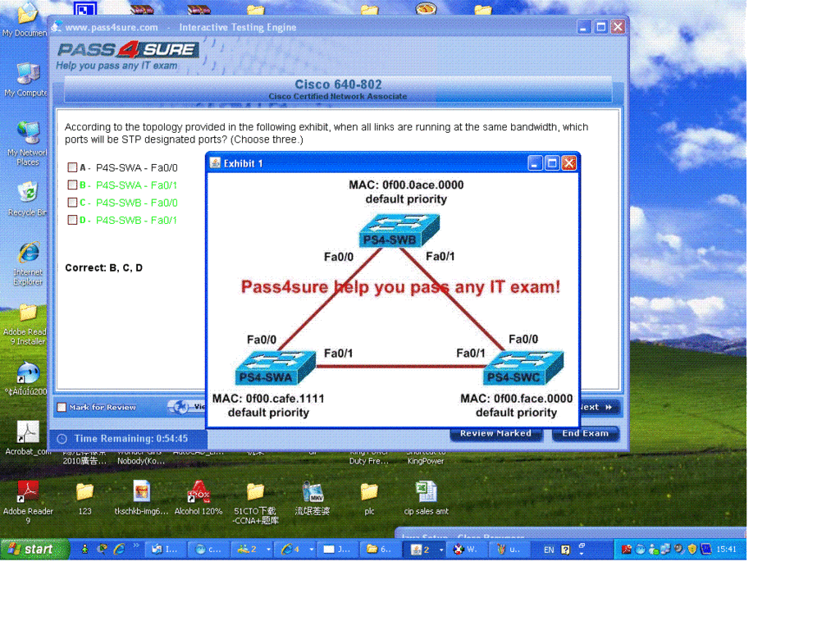
Task: Tick answer B P4S-SWA - Fa0/1 checkbox
Action: click(x=72, y=185)
